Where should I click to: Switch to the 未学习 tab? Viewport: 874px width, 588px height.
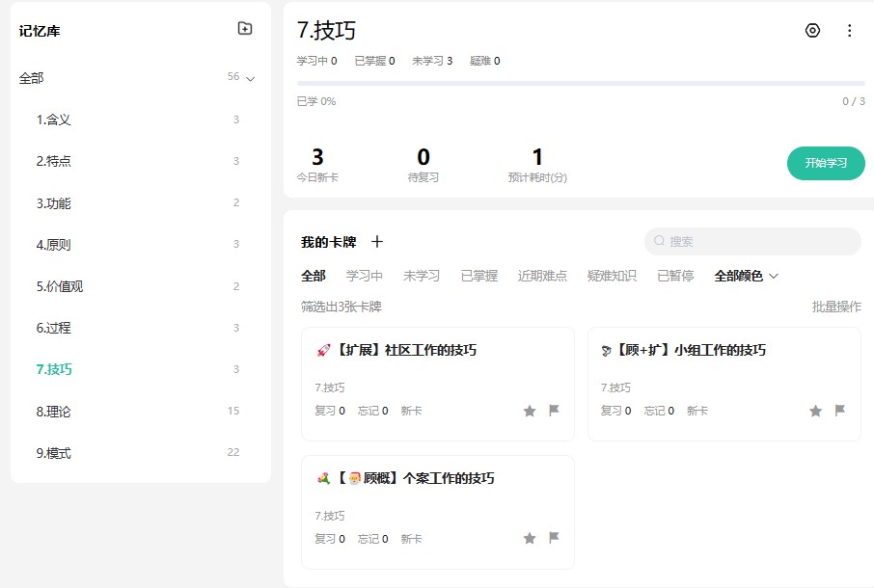(422, 276)
